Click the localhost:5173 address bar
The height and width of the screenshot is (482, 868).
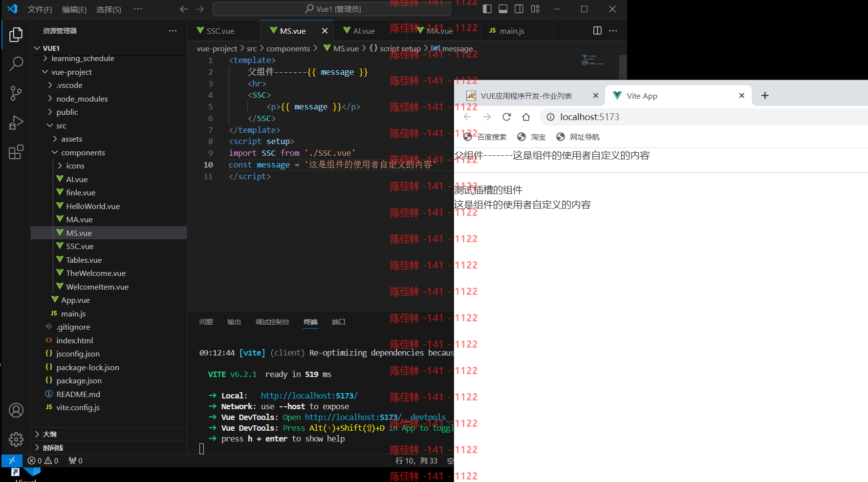704,117
